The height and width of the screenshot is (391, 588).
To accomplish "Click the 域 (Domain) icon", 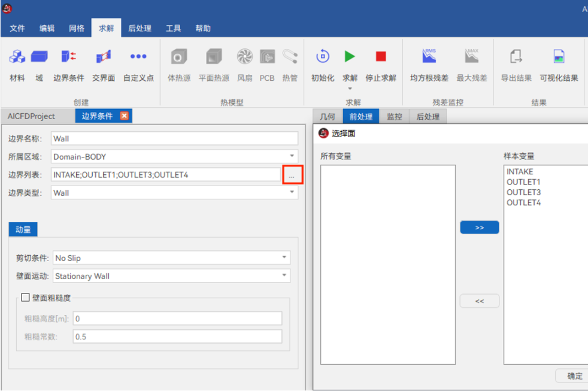I will (x=39, y=57).
